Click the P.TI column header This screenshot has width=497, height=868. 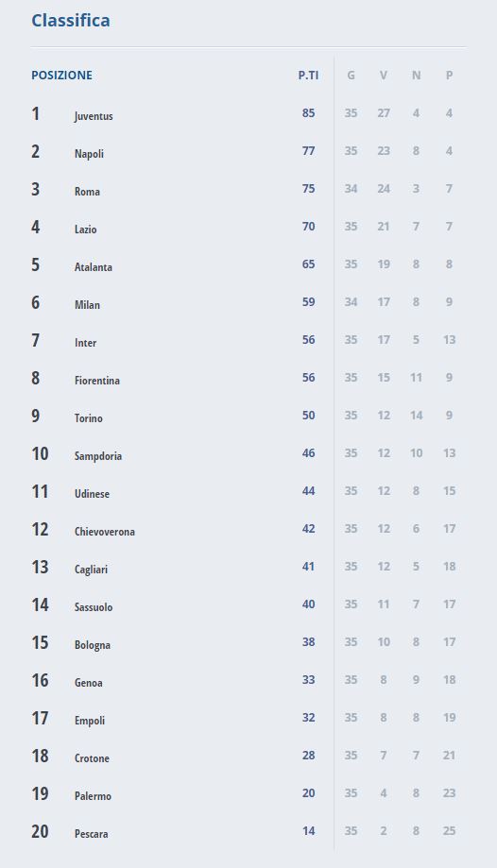(x=308, y=76)
